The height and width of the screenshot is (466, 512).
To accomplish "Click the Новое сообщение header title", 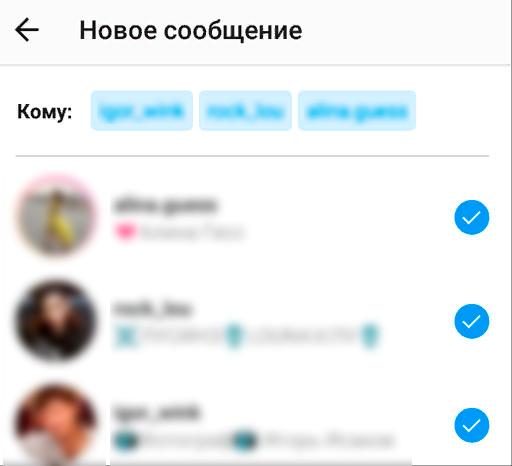I will (x=191, y=30).
